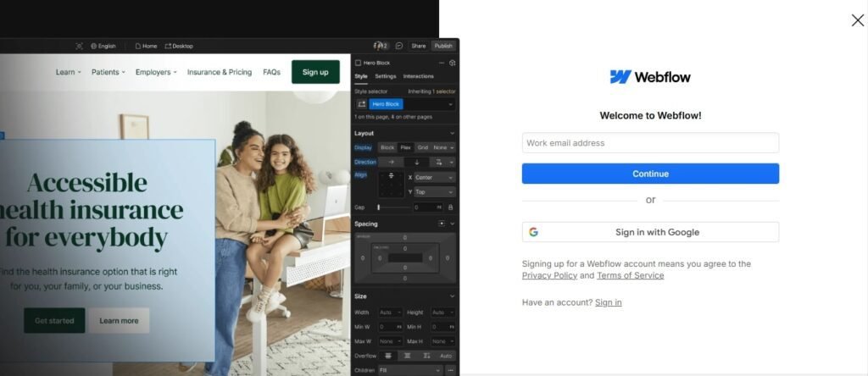Follow the Sign in link
Image resolution: width=868 pixels, height=376 pixels.
coord(608,302)
